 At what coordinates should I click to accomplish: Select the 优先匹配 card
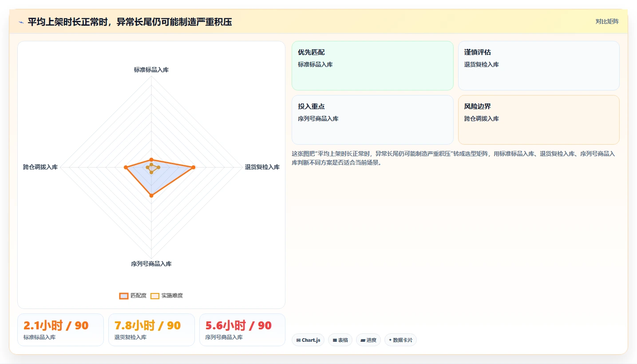372,66
